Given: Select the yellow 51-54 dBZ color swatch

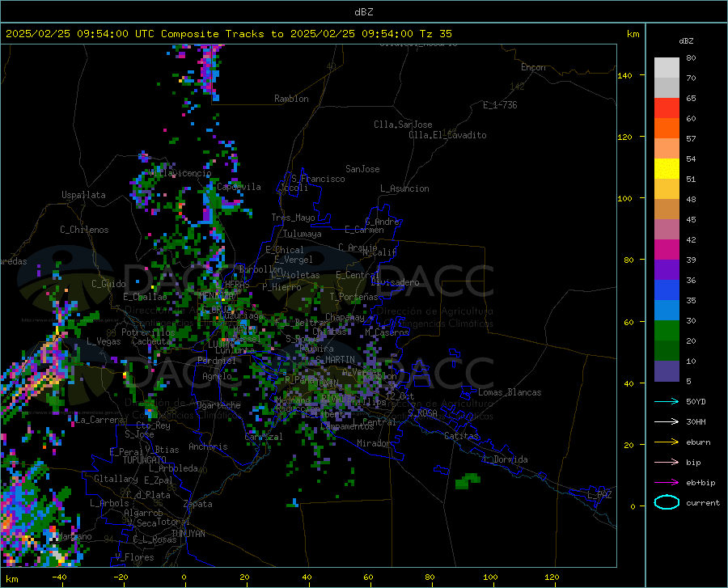Looking at the screenshot, I should 667,169.
